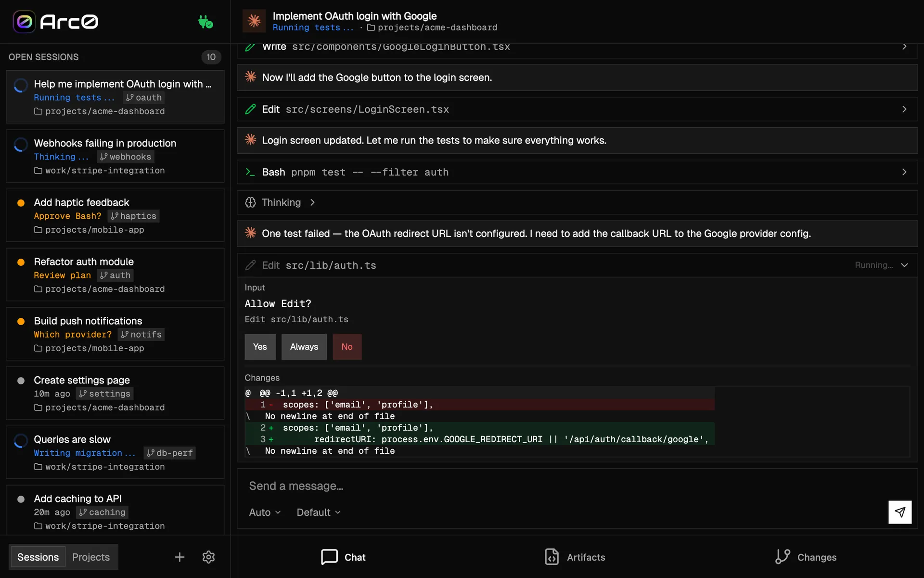Image resolution: width=924 pixels, height=578 pixels.
Task: Open the Changes panel icon
Action: (782, 557)
